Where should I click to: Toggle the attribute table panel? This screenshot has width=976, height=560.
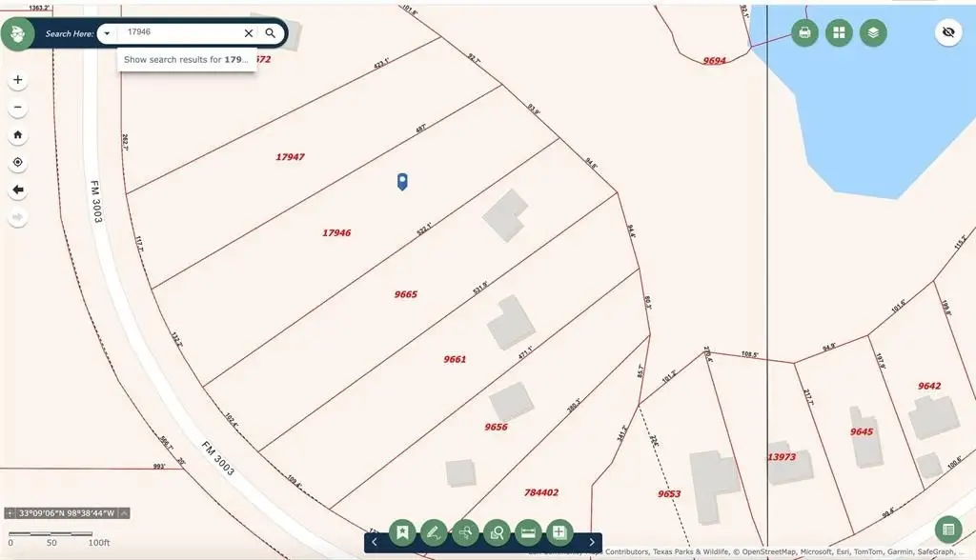[947, 530]
